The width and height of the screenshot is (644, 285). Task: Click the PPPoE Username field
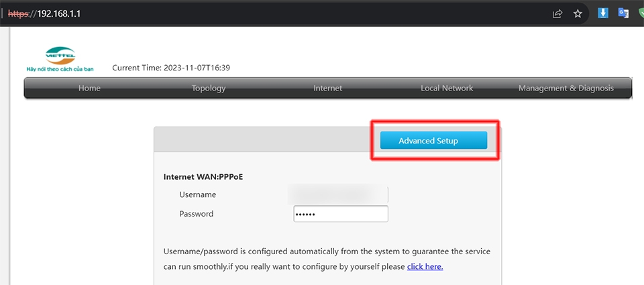tap(339, 194)
